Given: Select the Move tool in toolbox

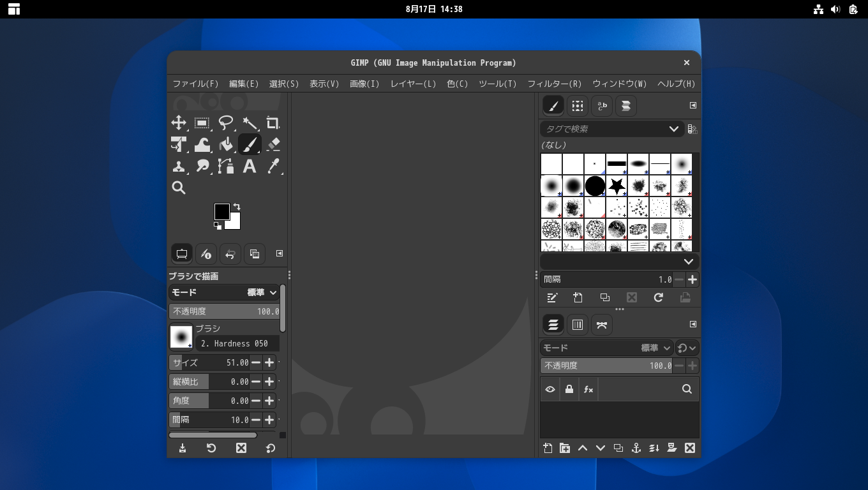Looking at the screenshot, I should (179, 122).
